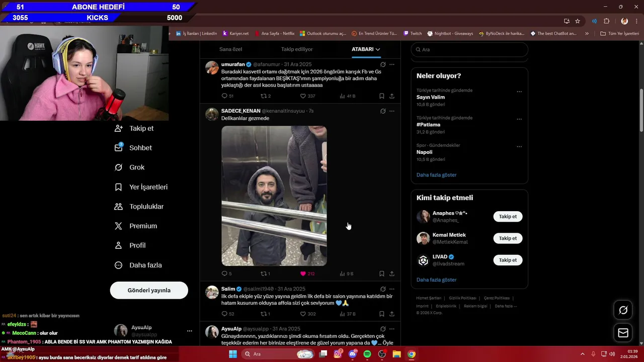Open the floating messages envelope button

pos(623,333)
